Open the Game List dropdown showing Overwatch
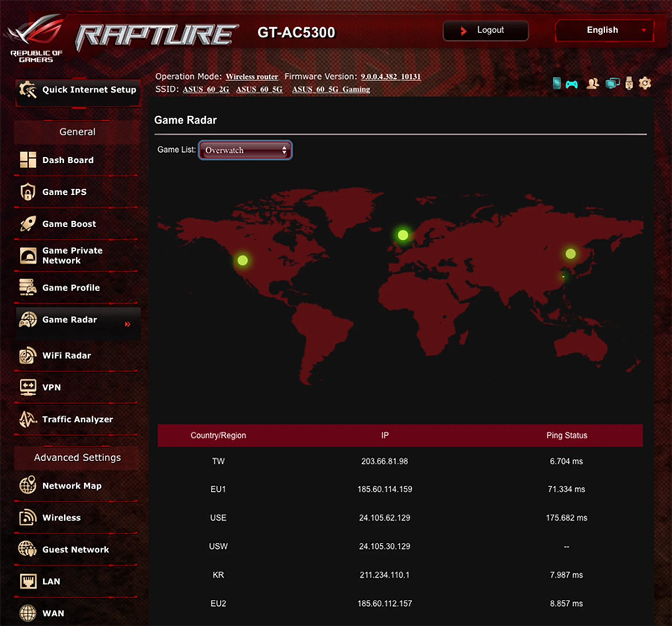Screen dimensions: 672x626 click(245, 150)
